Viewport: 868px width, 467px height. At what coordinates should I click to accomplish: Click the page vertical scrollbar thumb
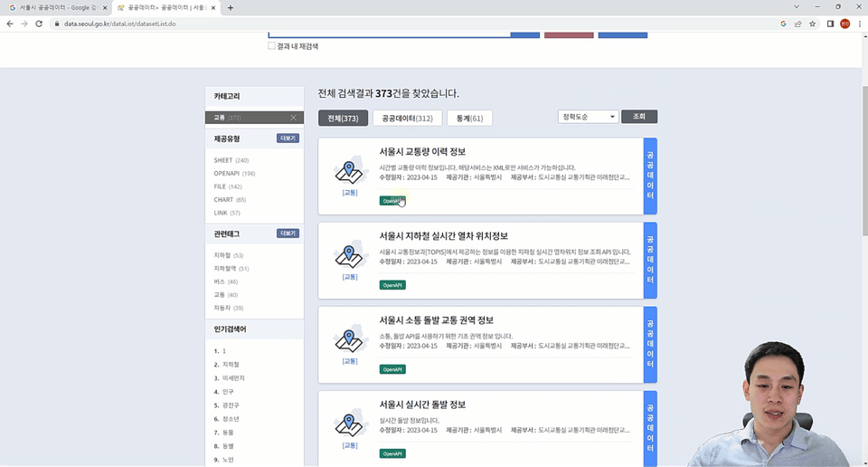tap(864, 161)
